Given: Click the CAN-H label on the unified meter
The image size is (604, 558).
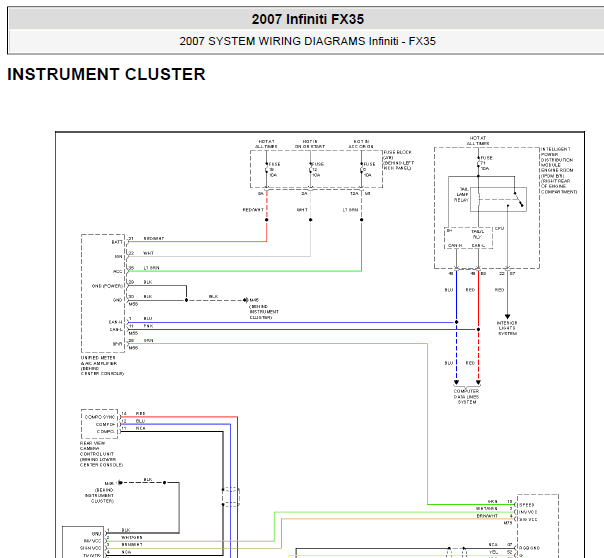Looking at the screenshot, I should pyautogui.click(x=115, y=322).
